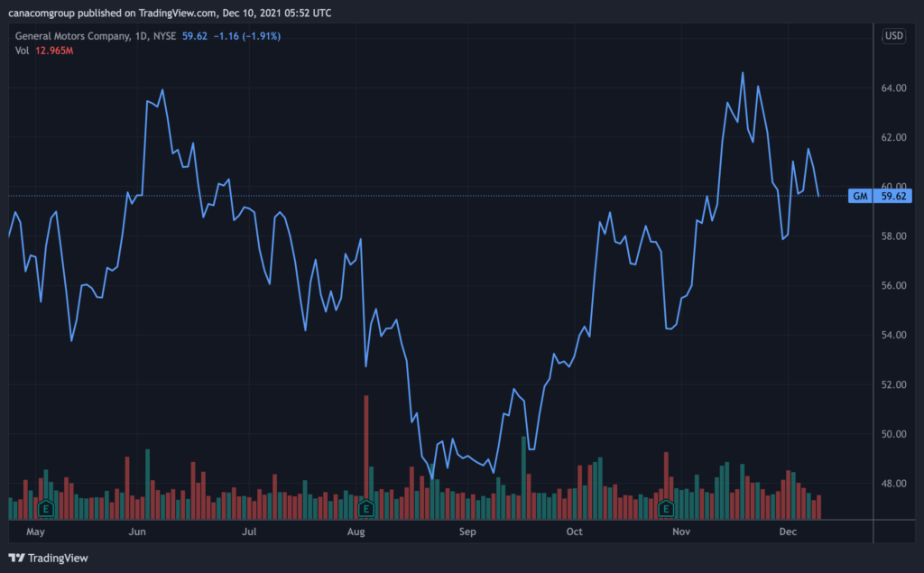Click the Oct label on the time axis
924x573 pixels.
click(575, 531)
